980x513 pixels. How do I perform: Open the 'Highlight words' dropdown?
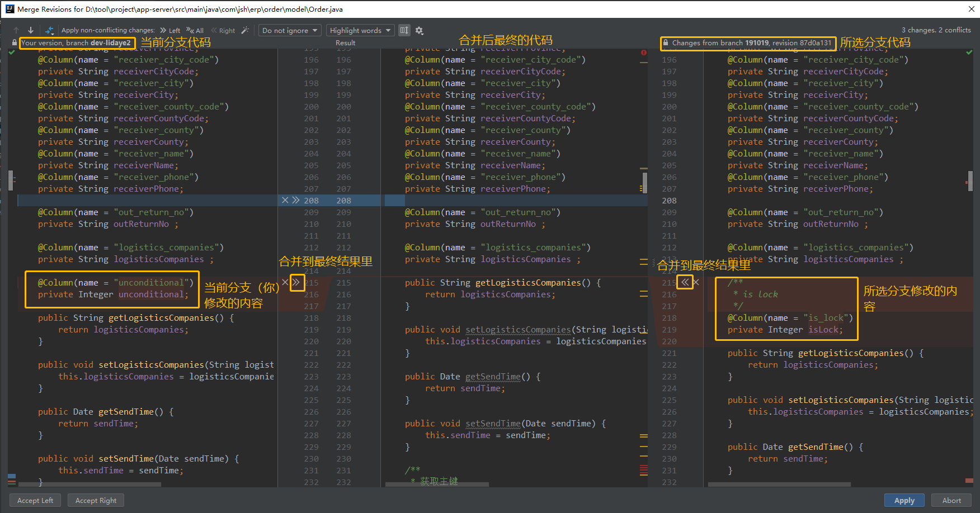(360, 30)
